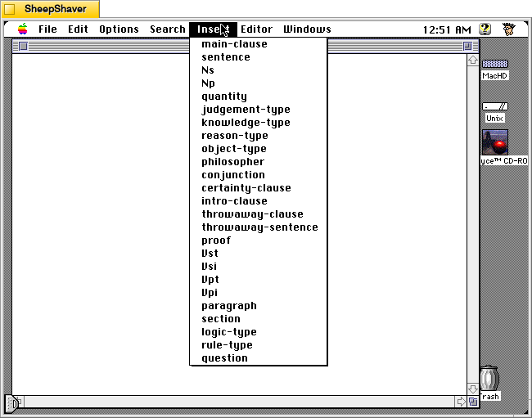Image resolution: width=532 pixels, height=418 pixels.
Task: Click the Trash can icon
Action: [489, 379]
